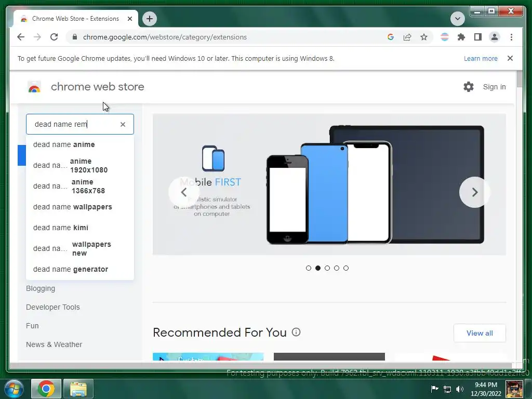The image size is (532, 399).
Task: Select the Blogging category
Action: (41, 288)
